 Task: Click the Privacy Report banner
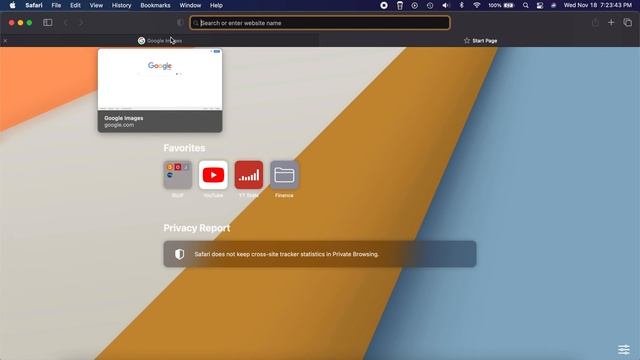[320, 254]
